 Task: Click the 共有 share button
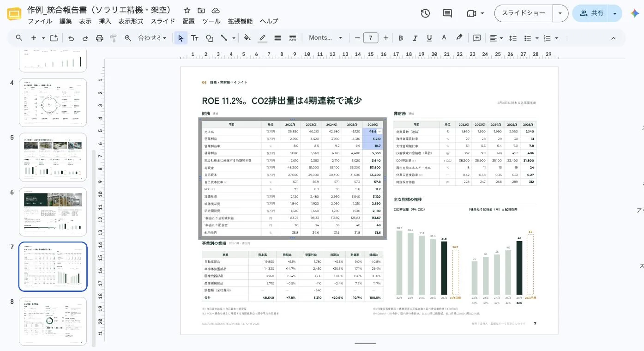point(590,13)
